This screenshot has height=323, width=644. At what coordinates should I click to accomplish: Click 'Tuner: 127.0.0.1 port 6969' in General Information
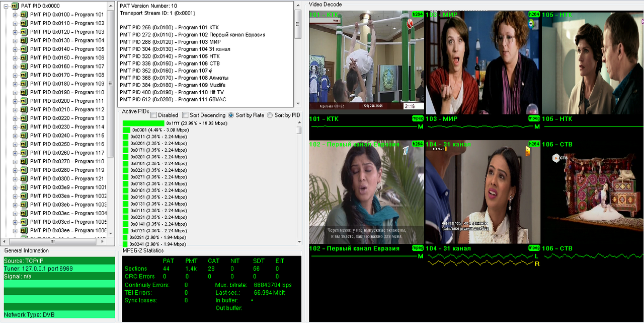pos(59,269)
